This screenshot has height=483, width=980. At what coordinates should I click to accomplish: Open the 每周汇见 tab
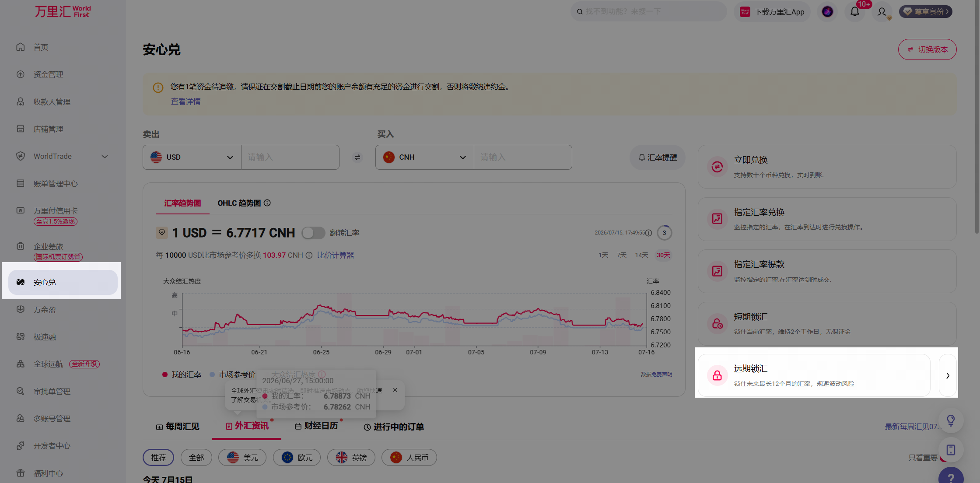[178, 427]
